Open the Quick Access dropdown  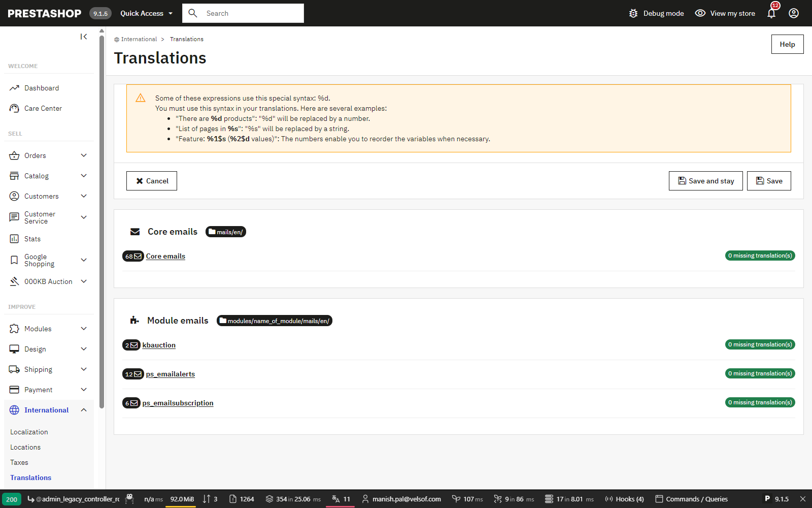147,13
